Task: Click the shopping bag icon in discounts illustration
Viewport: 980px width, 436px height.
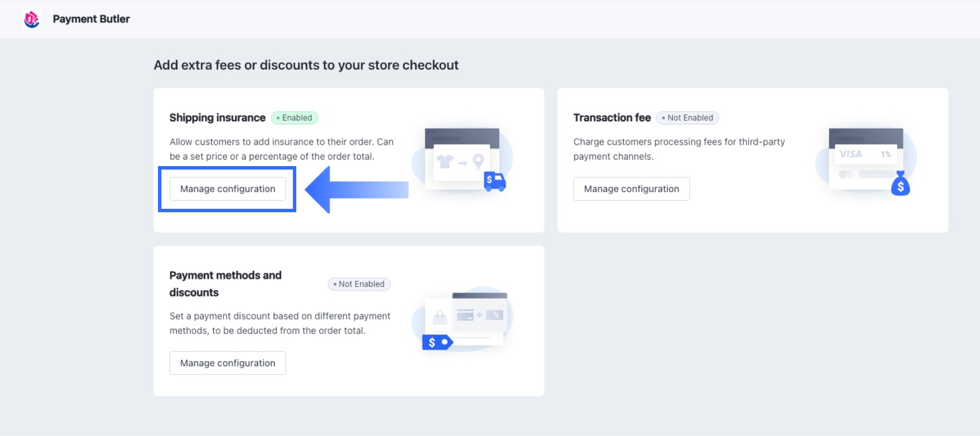Action: 440,317
